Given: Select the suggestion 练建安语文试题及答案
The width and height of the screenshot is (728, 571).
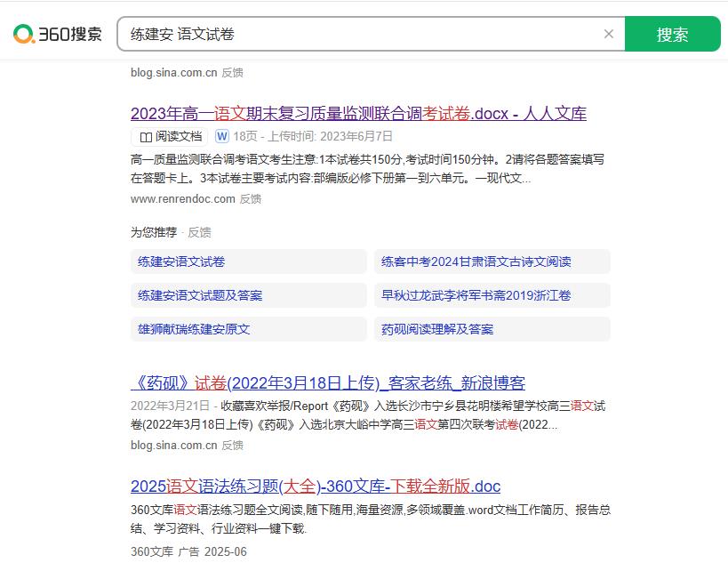Looking at the screenshot, I should tap(249, 295).
